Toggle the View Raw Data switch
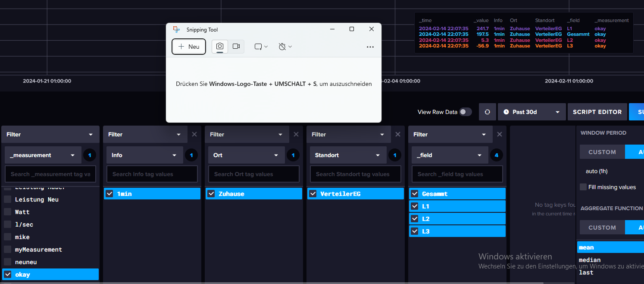This screenshot has width=644, height=284. click(x=465, y=112)
